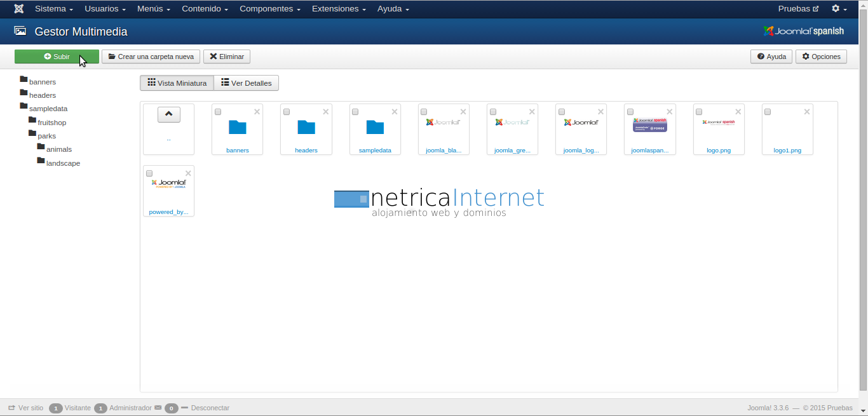This screenshot has height=416, width=868.
Task: Select the powered_by image checkbox
Action: (149, 173)
